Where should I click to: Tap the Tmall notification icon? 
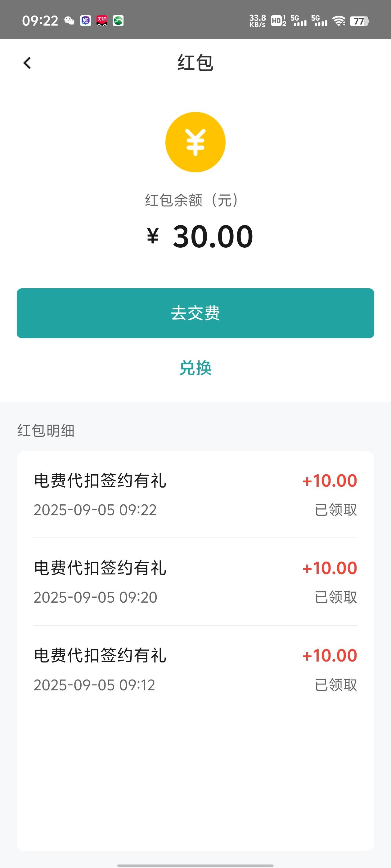pos(102,21)
